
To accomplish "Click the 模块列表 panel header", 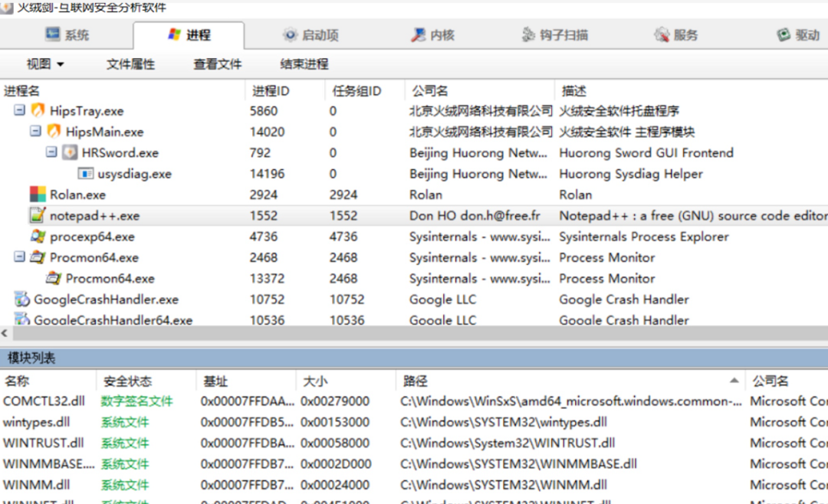I will pyautogui.click(x=414, y=358).
